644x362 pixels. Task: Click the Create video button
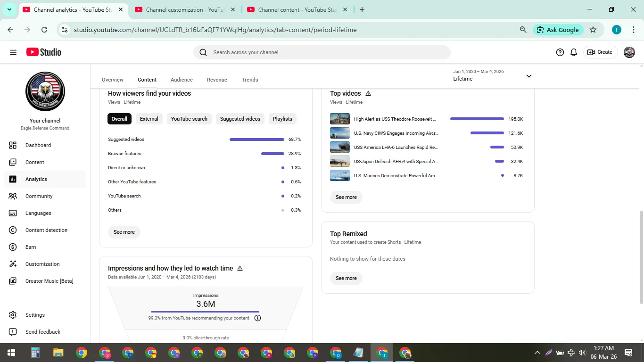(600, 52)
